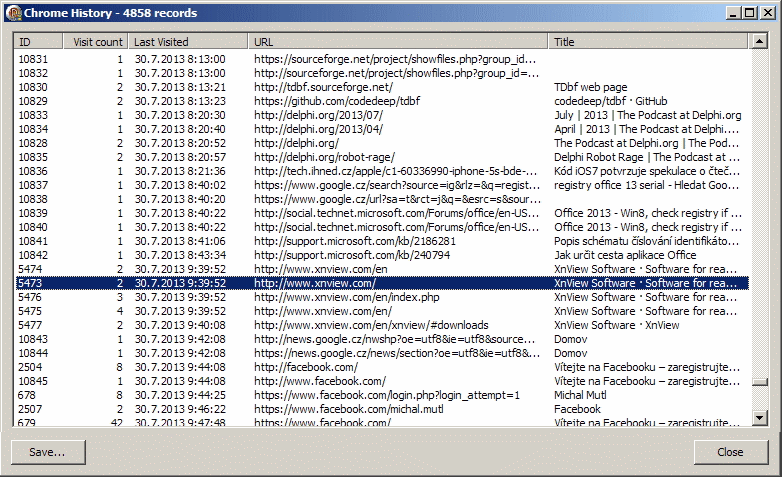Select the row with ID 5474
The width and height of the screenshot is (782, 477).
(x=382, y=269)
